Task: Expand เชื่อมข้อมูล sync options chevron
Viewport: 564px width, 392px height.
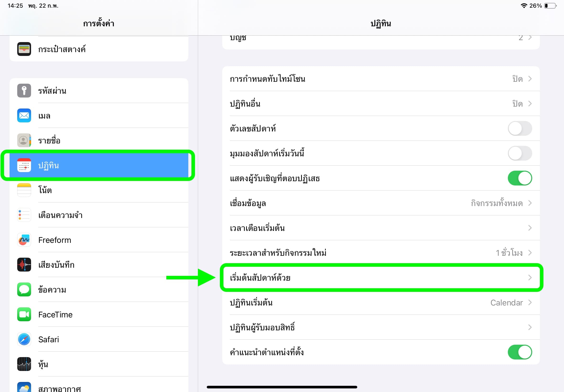Action: [530, 203]
